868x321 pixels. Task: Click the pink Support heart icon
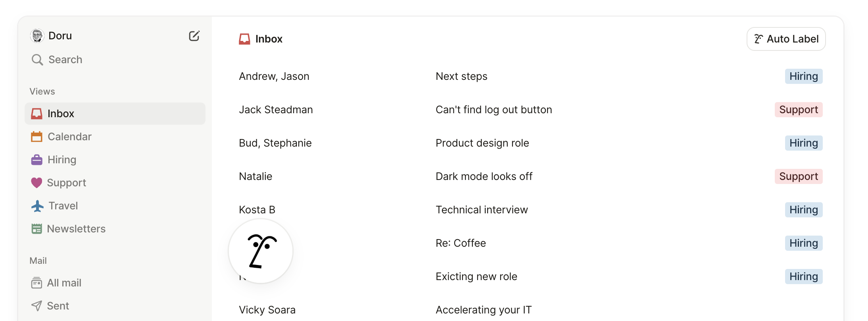point(36,183)
